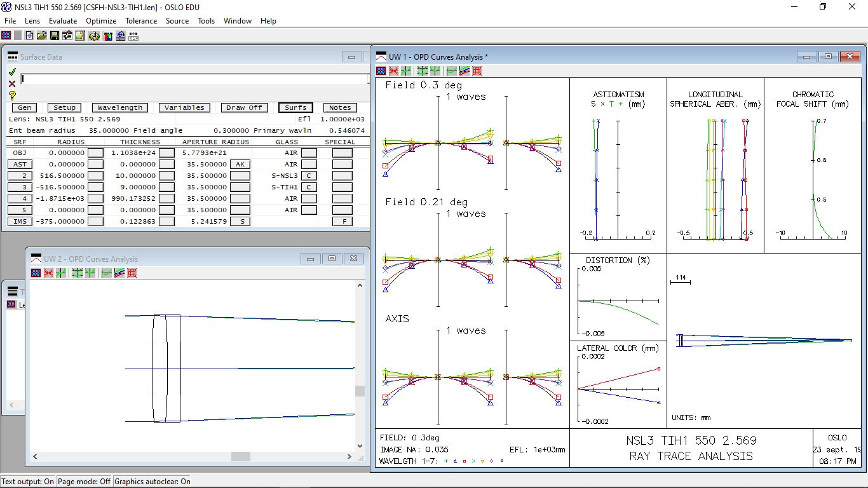This screenshot has height=488, width=868.
Task: Click the Window menu
Action: click(x=237, y=20)
